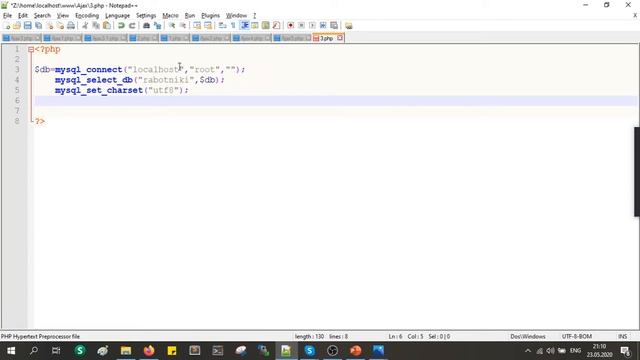Play back recorded macro icon

pos(312,26)
